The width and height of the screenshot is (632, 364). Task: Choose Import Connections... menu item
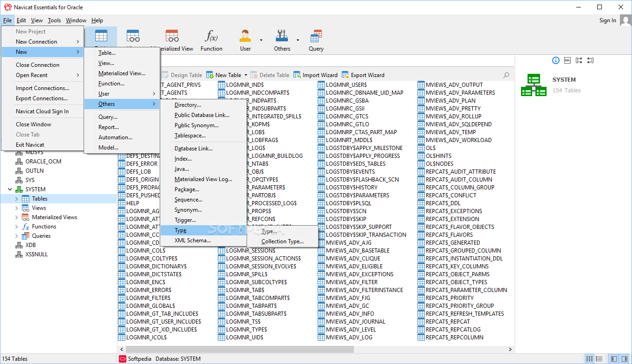click(x=42, y=88)
